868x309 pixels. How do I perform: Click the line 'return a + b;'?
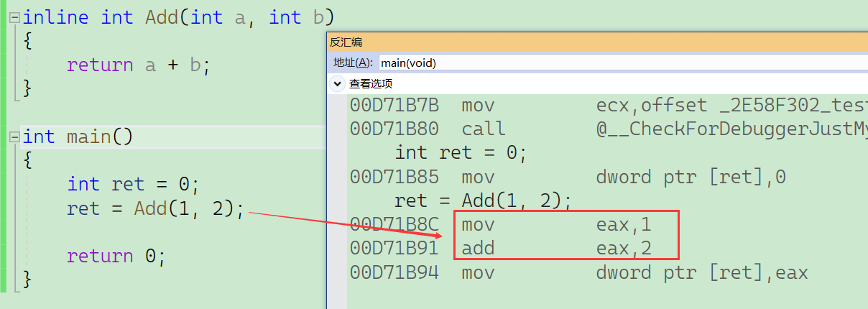coord(138,65)
